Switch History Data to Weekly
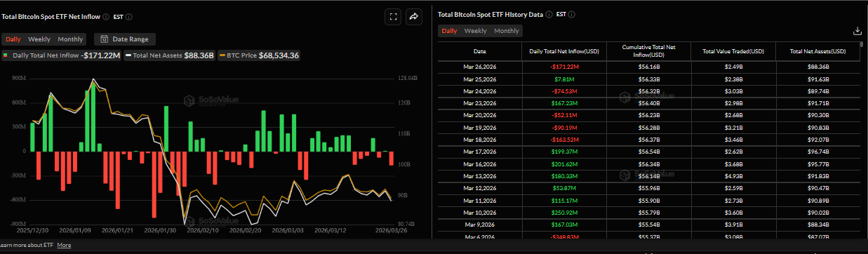The width and height of the screenshot is (868, 254). point(475,31)
